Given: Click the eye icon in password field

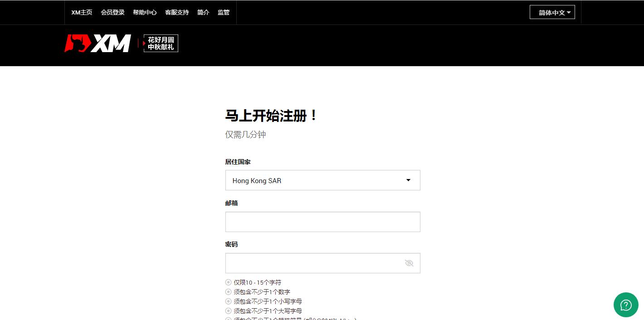Looking at the screenshot, I should 409,263.
